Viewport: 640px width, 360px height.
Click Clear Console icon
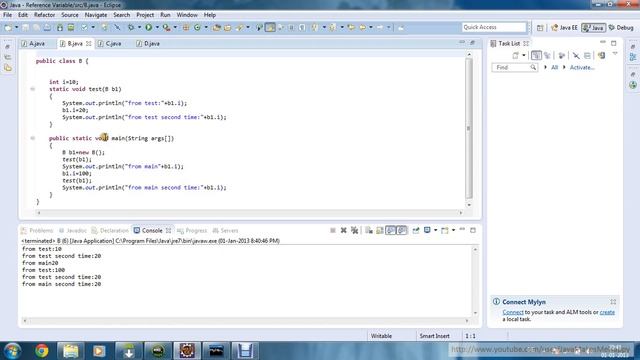tap(369, 231)
